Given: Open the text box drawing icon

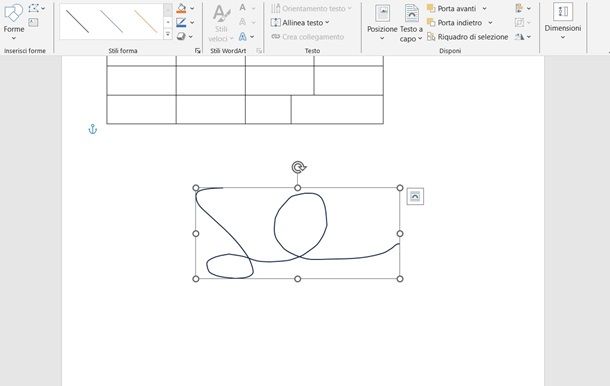Looking at the screenshot, I should pos(33,22).
